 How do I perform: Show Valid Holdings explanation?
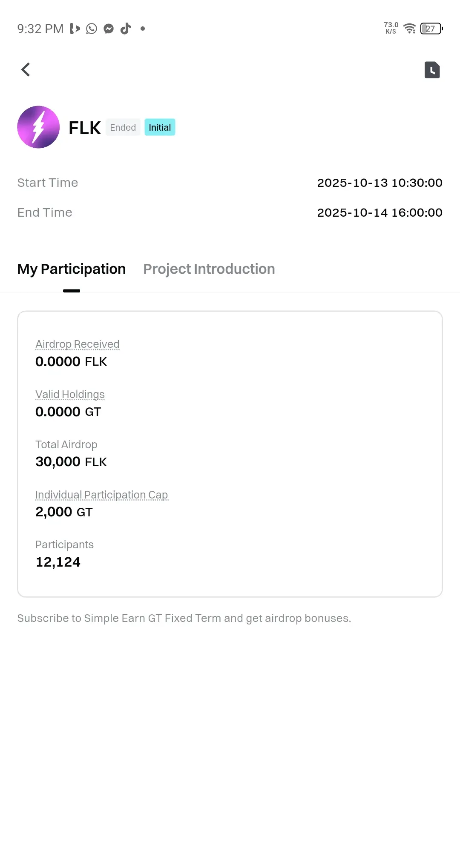click(70, 394)
